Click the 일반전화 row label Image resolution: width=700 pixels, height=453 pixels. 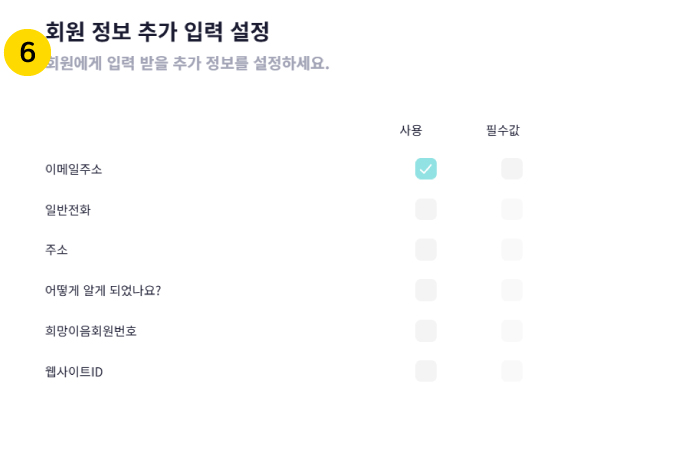tap(68, 209)
